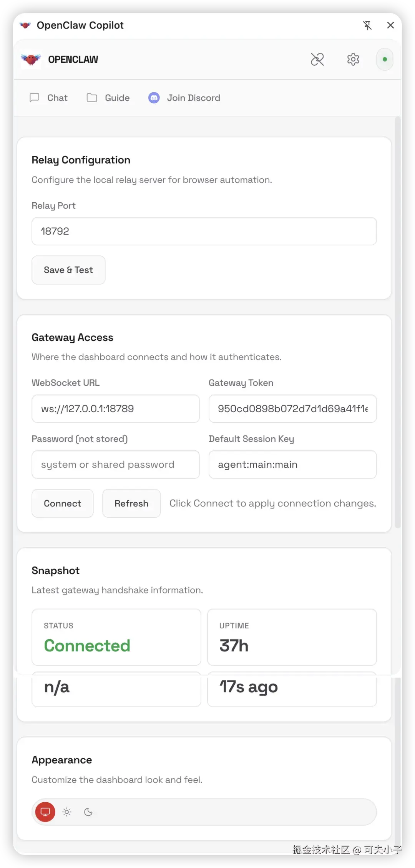Switch to dark theme moon icon
415x868 pixels.
(x=88, y=812)
